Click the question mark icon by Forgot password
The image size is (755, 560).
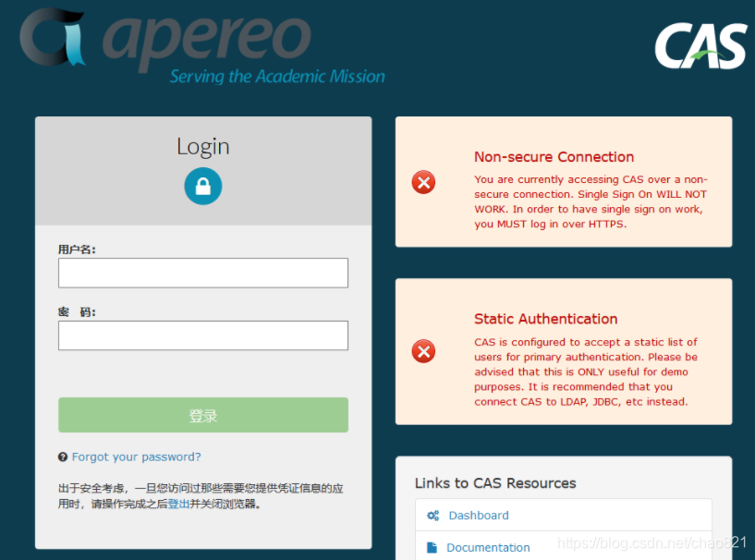point(63,457)
